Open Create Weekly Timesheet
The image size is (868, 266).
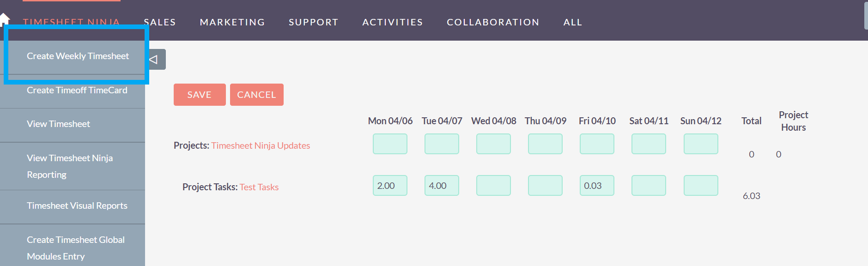(x=78, y=56)
